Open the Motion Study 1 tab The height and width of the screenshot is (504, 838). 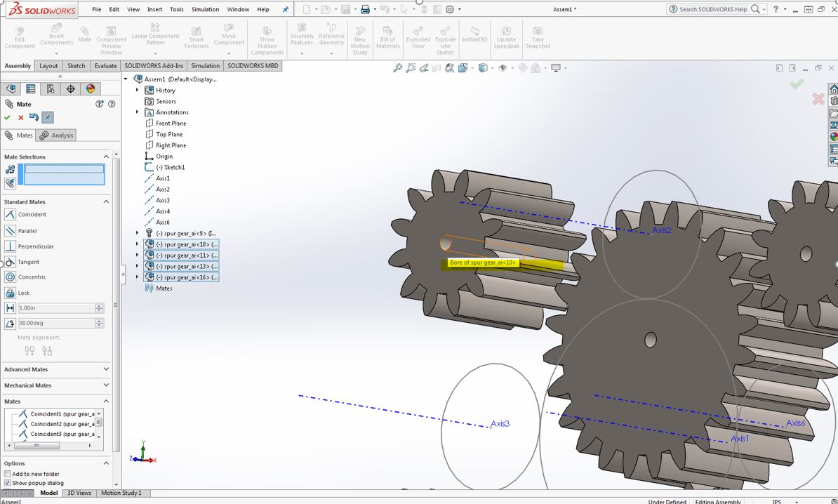(x=121, y=493)
